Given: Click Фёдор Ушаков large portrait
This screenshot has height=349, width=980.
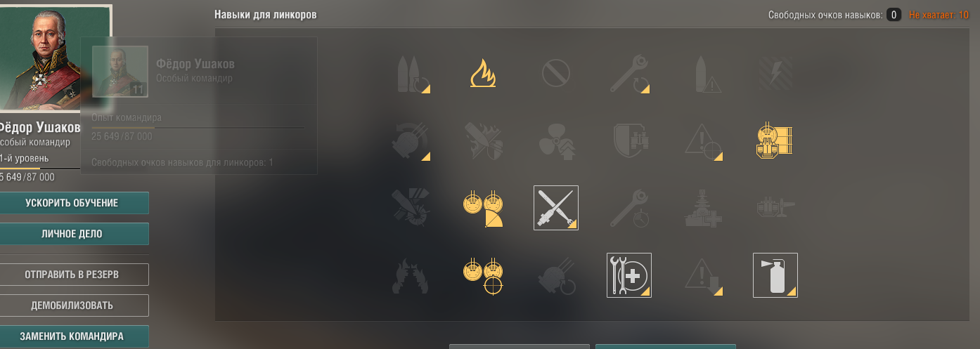Looking at the screenshot, I should click(x=55, y=57).
